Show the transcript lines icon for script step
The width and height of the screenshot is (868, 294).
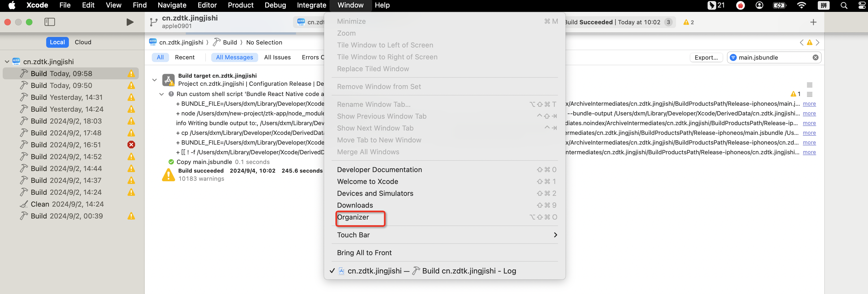pyautogui.click(x=809, y=94)
